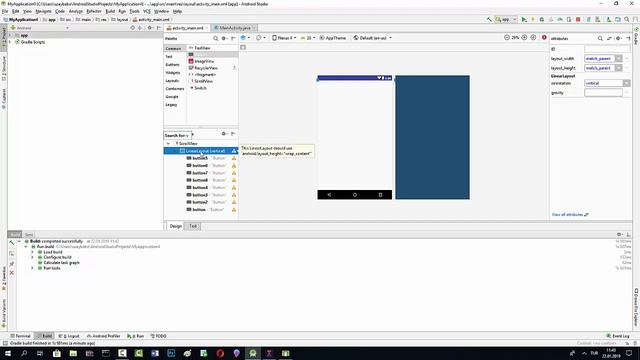640x360 pixels.
Task: Open the Palette gear settings
Action: pos(224,38)
